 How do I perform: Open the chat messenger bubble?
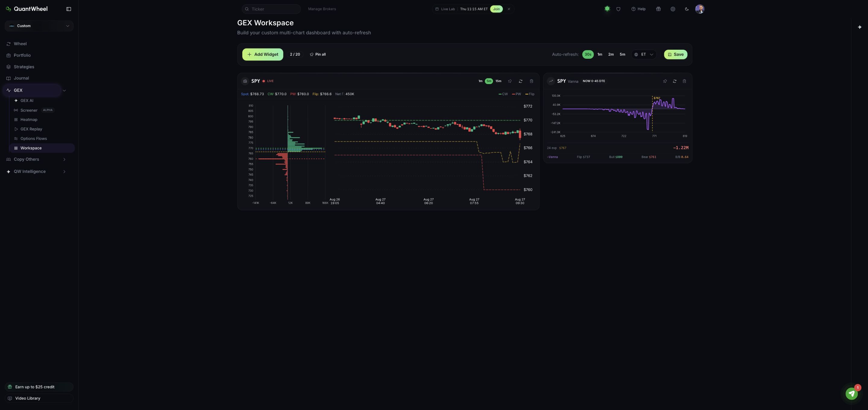tap(851, 393)
